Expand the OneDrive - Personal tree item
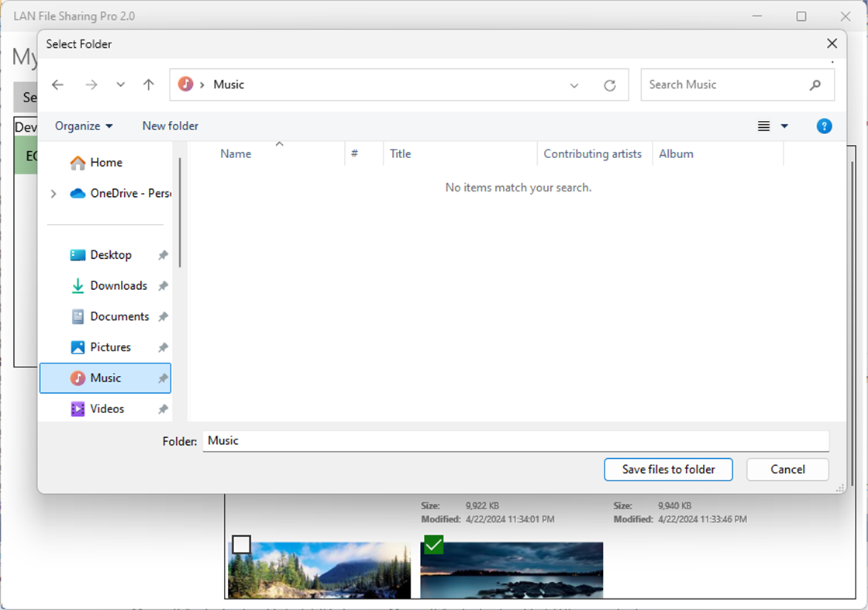 [x=53, y=193]
